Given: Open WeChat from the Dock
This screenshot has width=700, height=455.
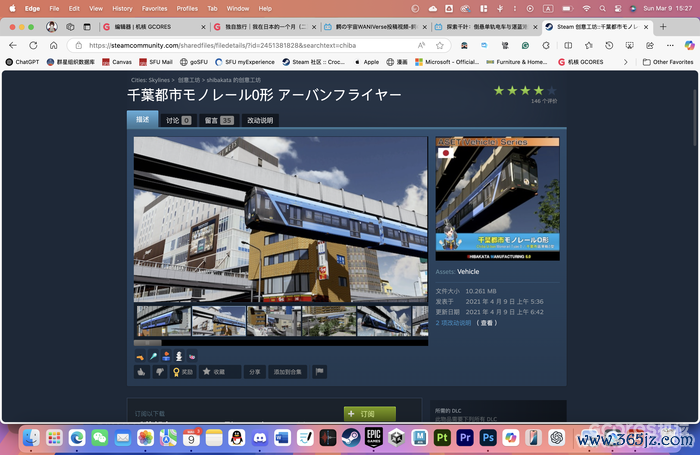Looking at the screenshot, I should click(x=100, y=438).
